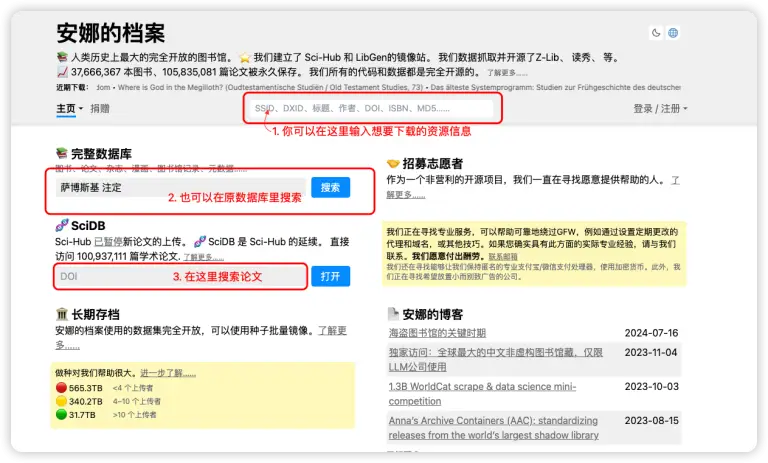Click the date 2023-08-15

click(652, 420)
